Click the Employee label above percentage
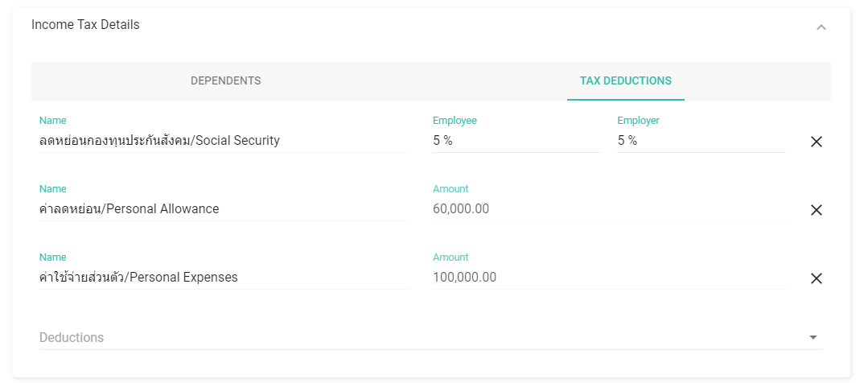This screenshot has width=868, height=383. coord(455,121)
